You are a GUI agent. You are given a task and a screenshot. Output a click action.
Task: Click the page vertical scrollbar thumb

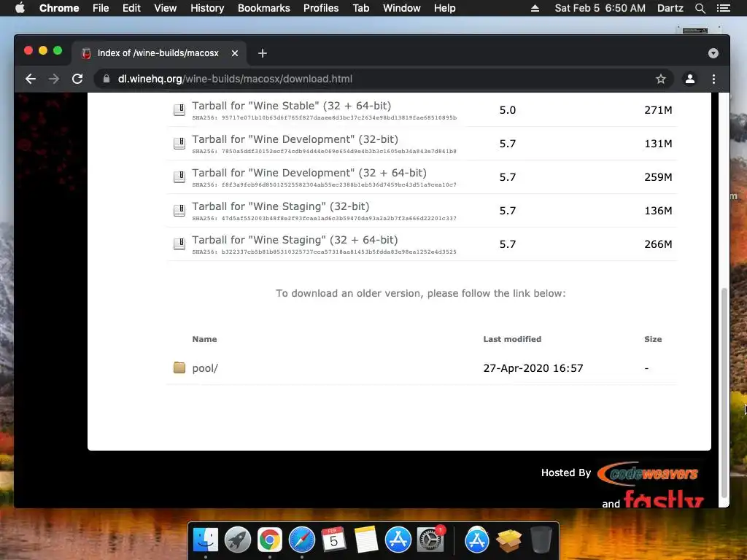pos(724,393)
